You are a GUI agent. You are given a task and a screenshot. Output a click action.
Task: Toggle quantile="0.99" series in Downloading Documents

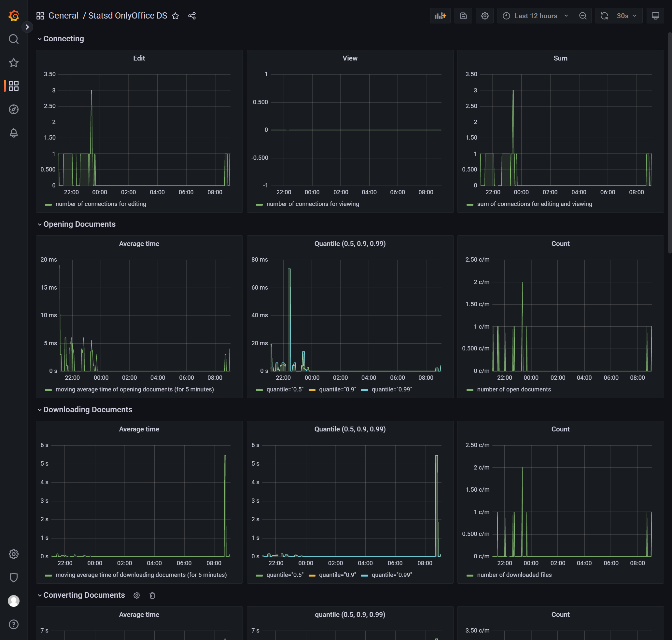[x=391, y=575]
